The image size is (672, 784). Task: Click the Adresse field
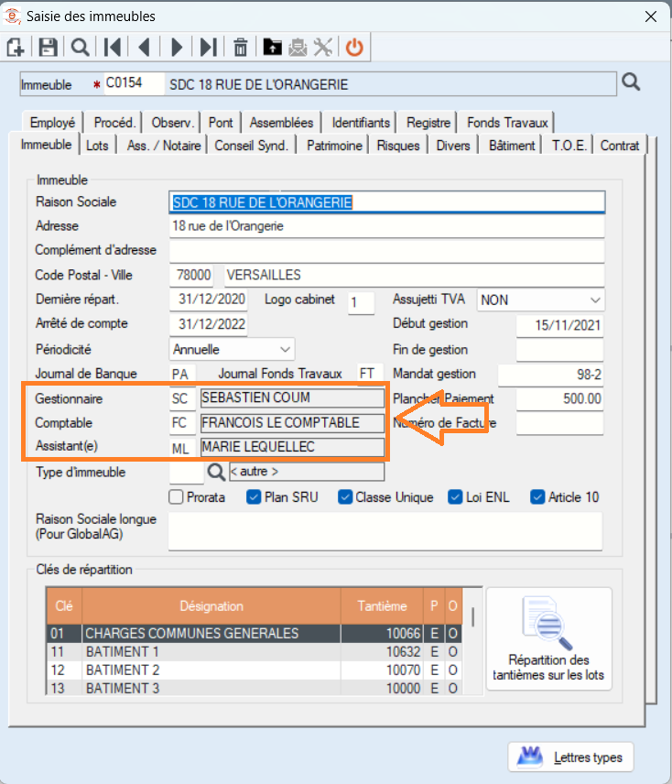pos(386,226)
